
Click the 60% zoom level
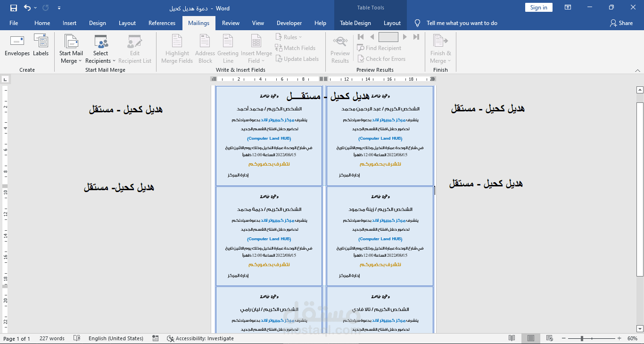632,338
